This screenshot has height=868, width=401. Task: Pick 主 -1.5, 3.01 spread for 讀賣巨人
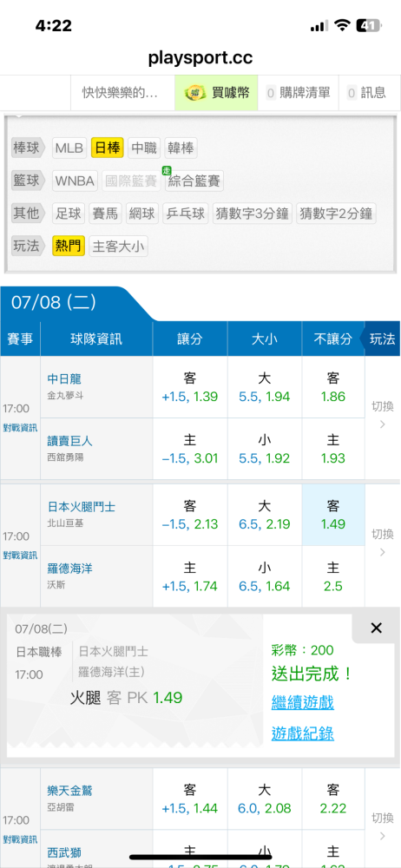pos(189,449)
